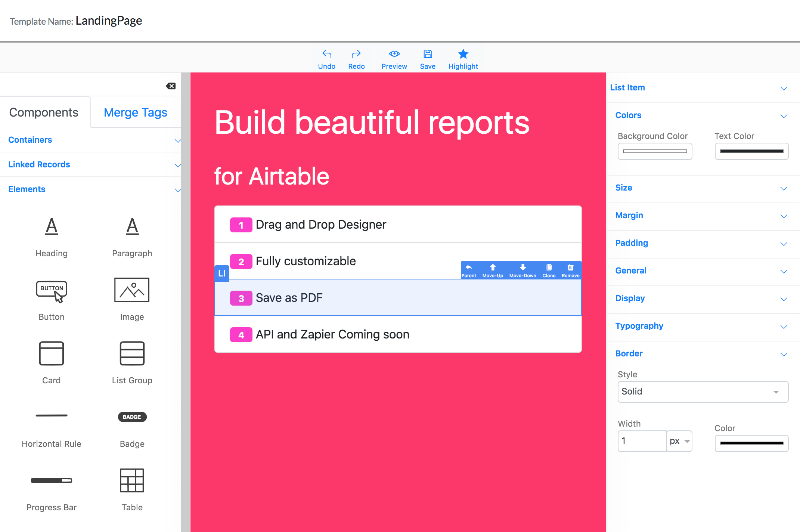Pick the Progress Bar element

click(x=52, y=480)
